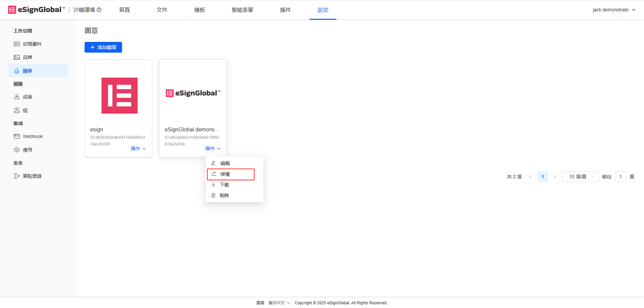
Task: Go to 設定 tab
Action: point(323,10)
